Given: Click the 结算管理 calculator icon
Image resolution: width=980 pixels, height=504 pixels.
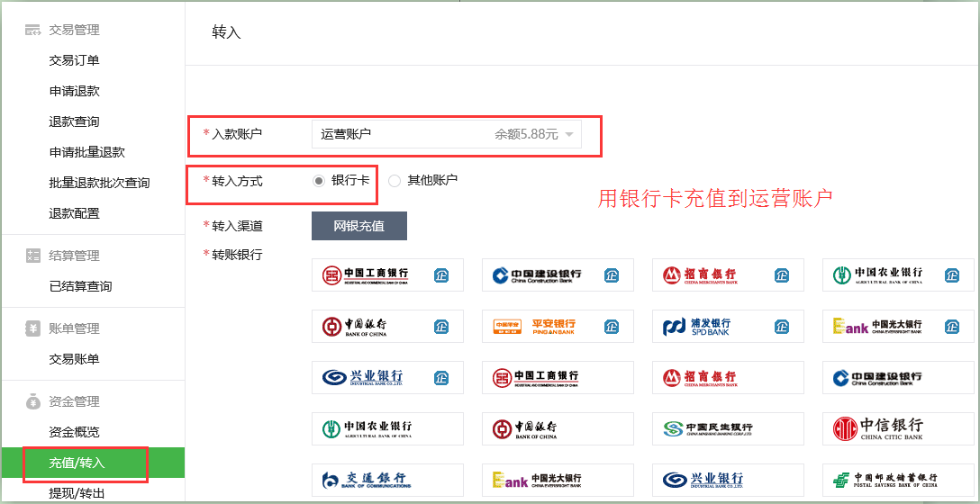Looking at the screenshot, I should pyautogui.click(x=32, y=256).
